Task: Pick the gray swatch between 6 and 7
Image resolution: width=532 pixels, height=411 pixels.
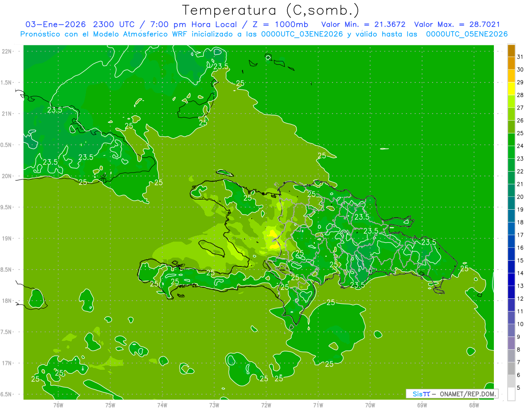Action: click(x=511, y=368)
